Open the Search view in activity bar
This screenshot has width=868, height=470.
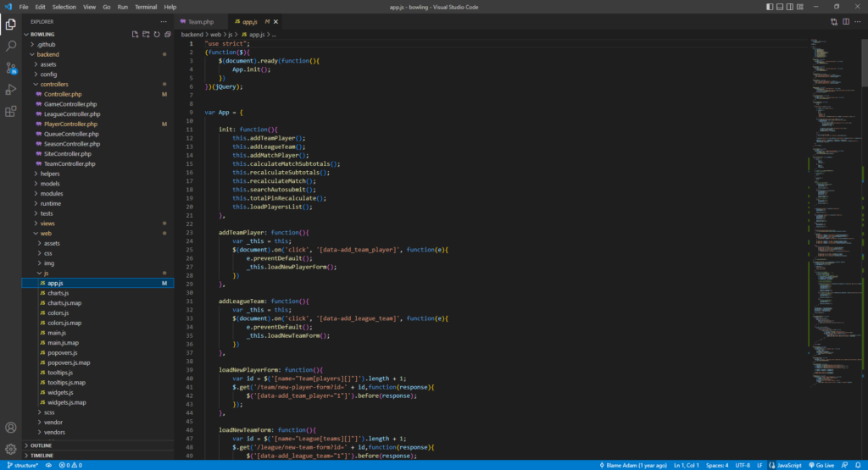[x=10, y=46]
